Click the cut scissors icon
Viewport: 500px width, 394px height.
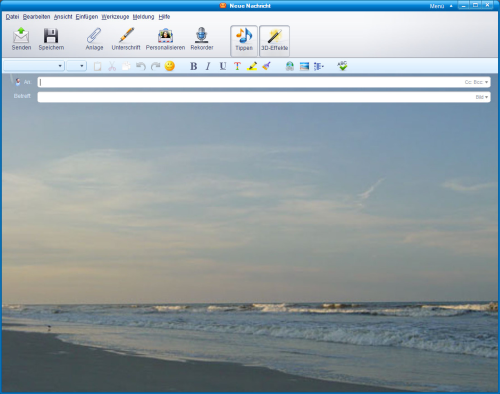coord(112,66)
